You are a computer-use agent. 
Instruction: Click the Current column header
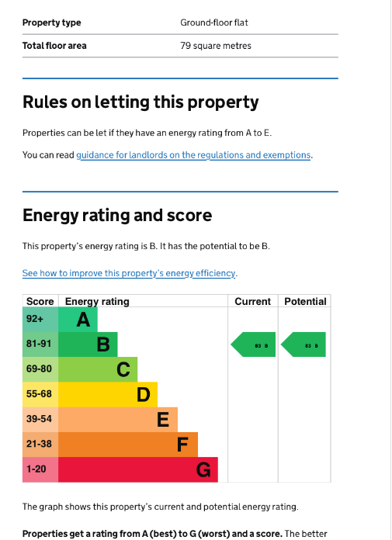pos(252,301)
